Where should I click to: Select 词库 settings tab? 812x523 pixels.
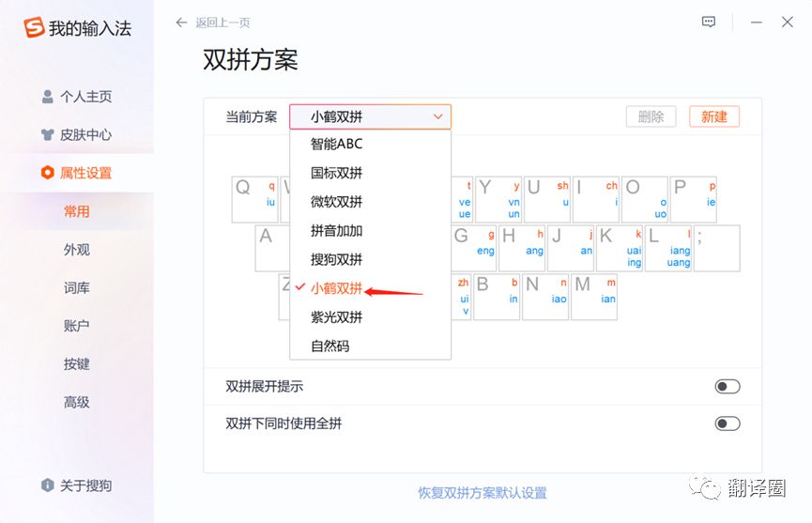click(77, 288)
